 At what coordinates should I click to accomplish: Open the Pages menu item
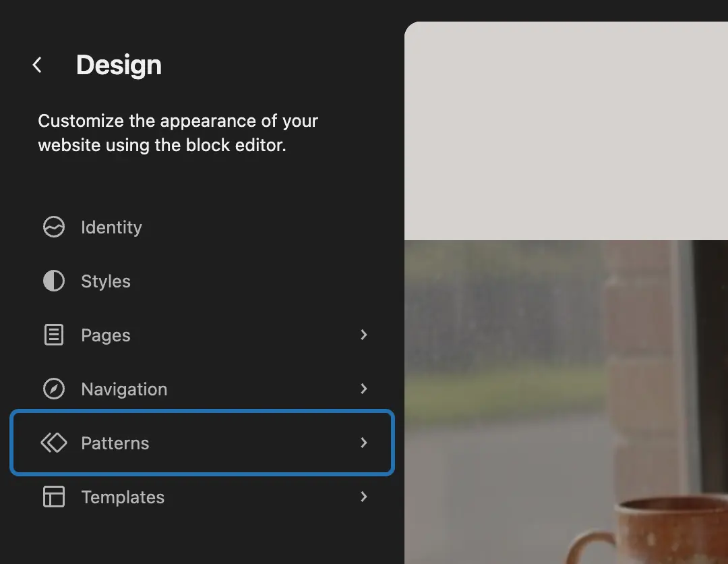click(202, 335)
